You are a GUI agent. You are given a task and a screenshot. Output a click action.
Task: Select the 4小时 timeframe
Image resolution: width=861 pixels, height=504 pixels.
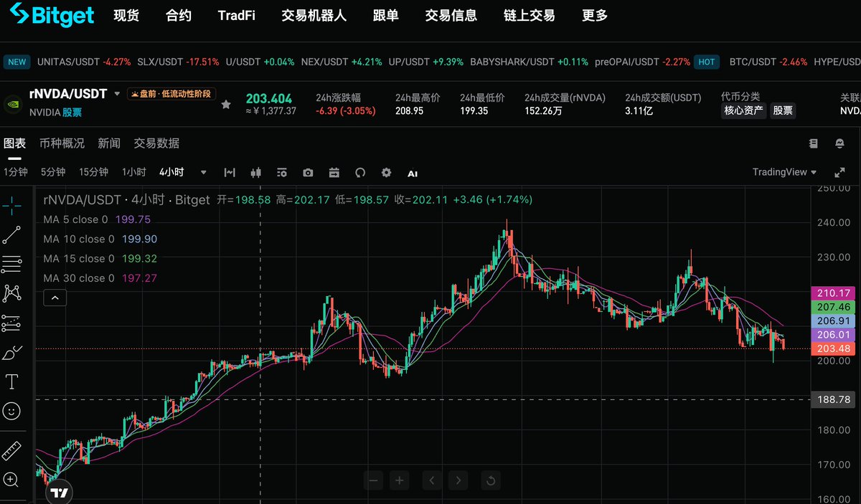[171, 172]
